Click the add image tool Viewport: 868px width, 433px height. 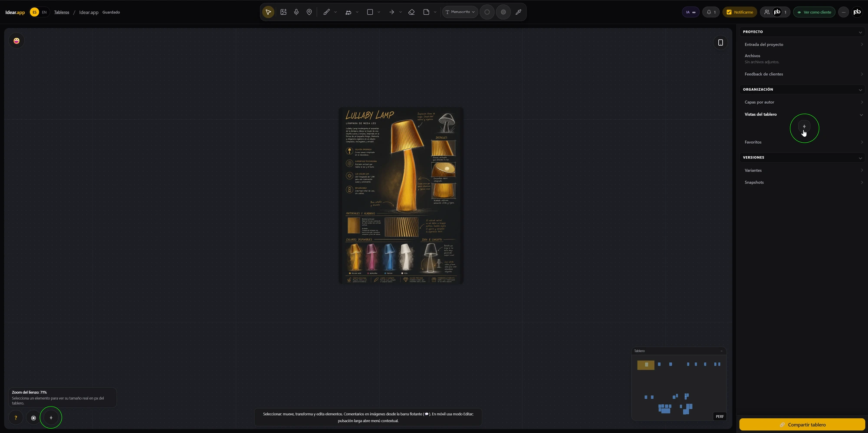click(283, 12)
